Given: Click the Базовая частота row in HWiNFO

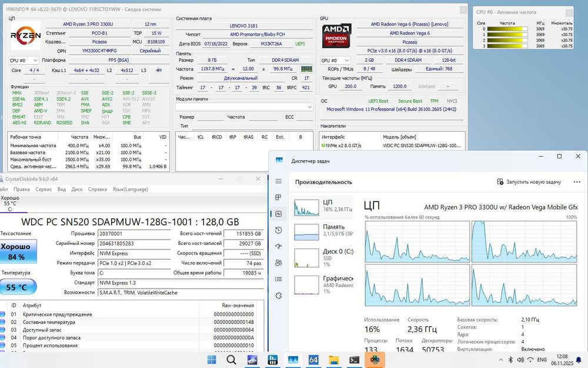Looking at the screenshot, I should click(x=88, y=152).
